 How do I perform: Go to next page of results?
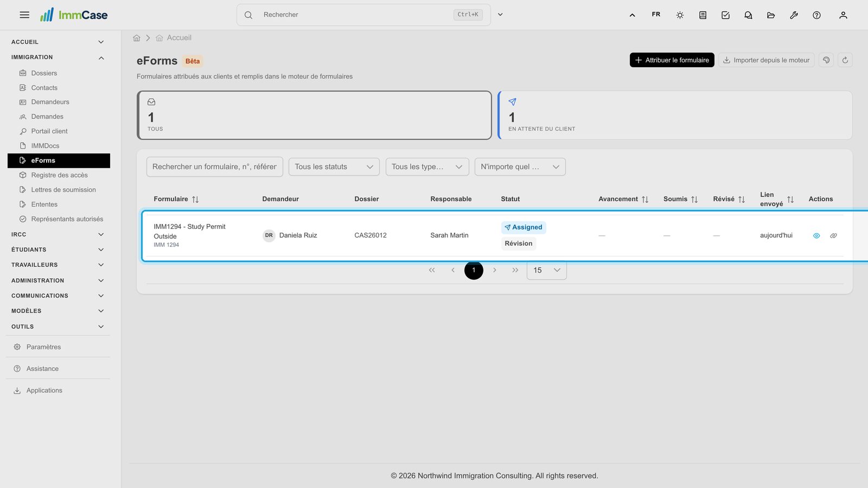[x=495, y=270]
